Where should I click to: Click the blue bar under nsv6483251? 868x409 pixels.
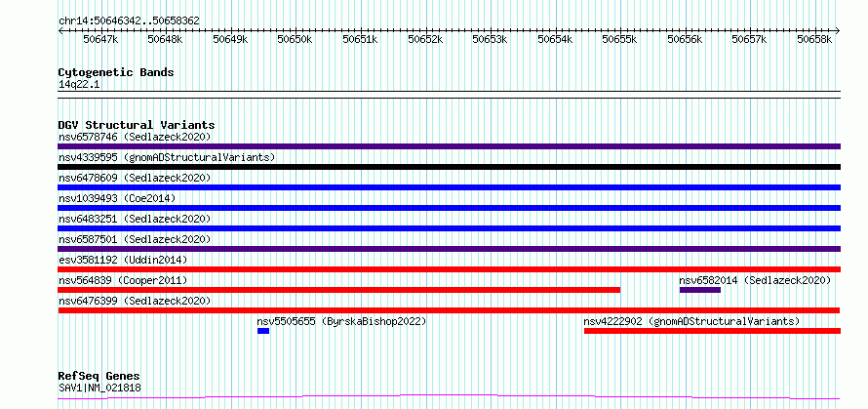tap(449, 228)
